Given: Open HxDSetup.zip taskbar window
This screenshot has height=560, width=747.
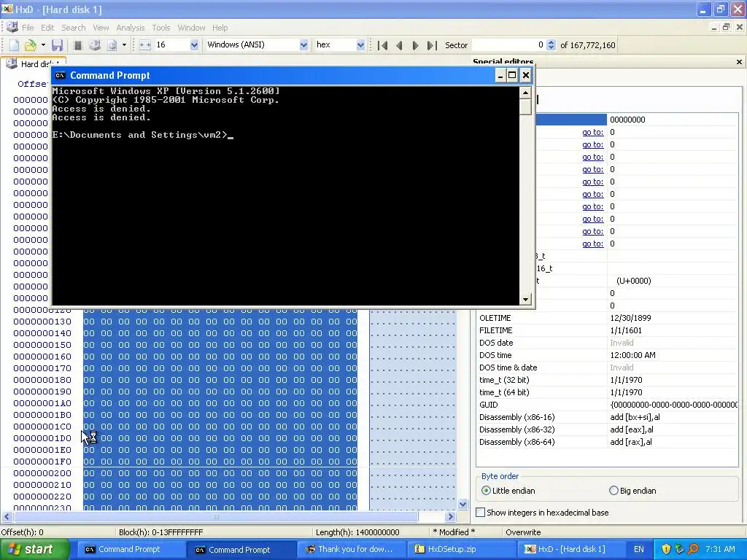Looking at the screenshot, I should (461, 549).
